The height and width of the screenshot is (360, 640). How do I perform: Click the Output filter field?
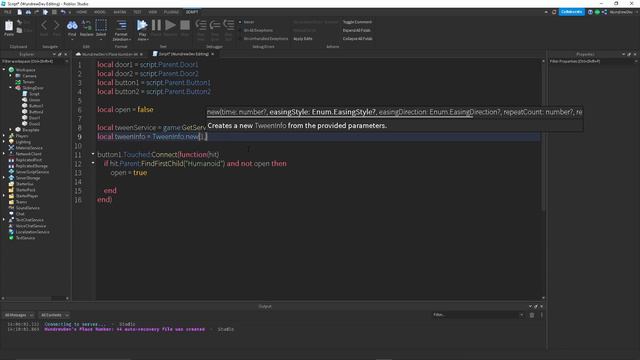[x=478, y=315]
